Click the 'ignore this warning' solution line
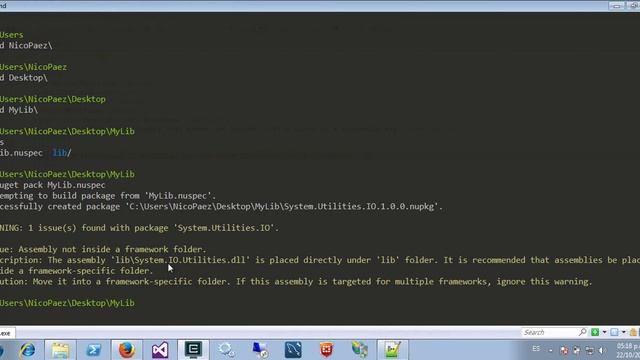The image size is (640, 360). 296,281
